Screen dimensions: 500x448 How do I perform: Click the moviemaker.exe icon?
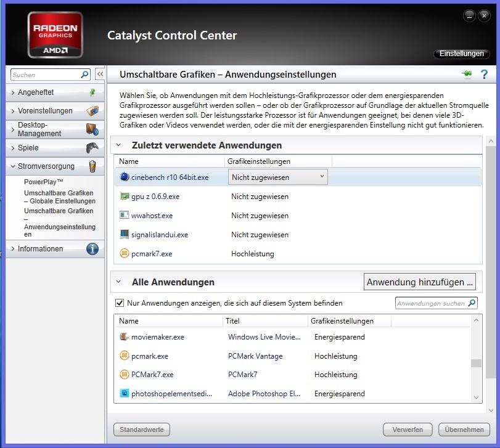tap(124, 336)
